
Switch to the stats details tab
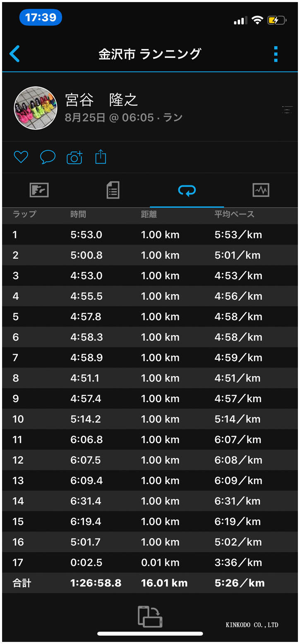point(113,190)
